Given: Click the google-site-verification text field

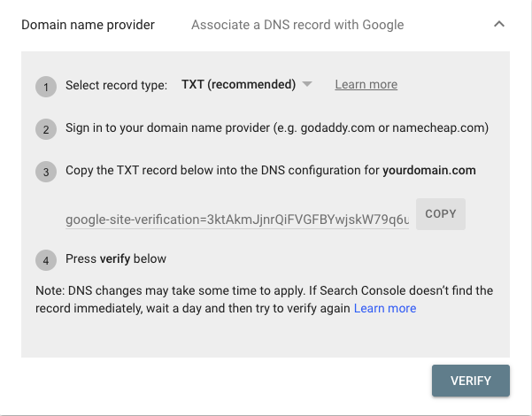Looking at the screenshot, I should [x=237, y=220].
